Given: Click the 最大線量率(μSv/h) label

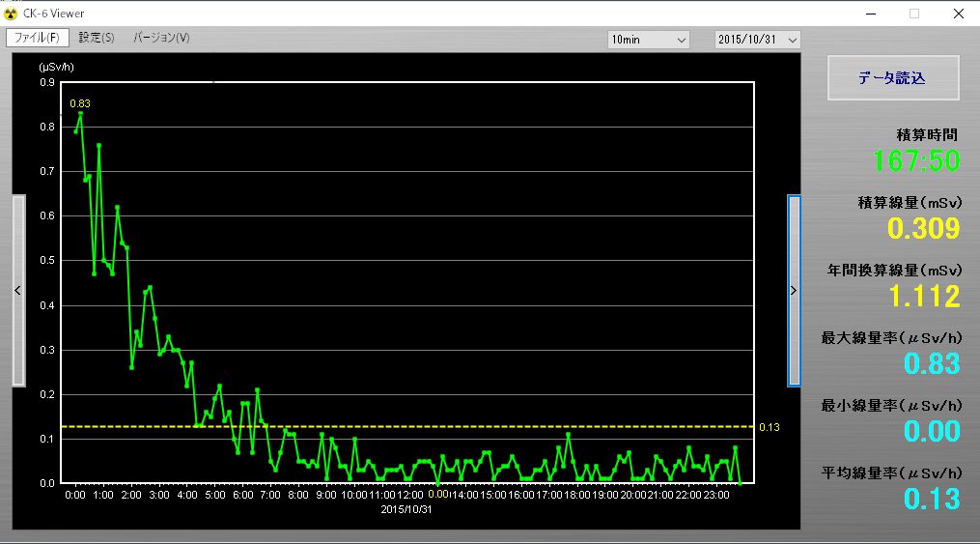Looking at the screenshot, I should pyautogui.click(x=891, y=337).
